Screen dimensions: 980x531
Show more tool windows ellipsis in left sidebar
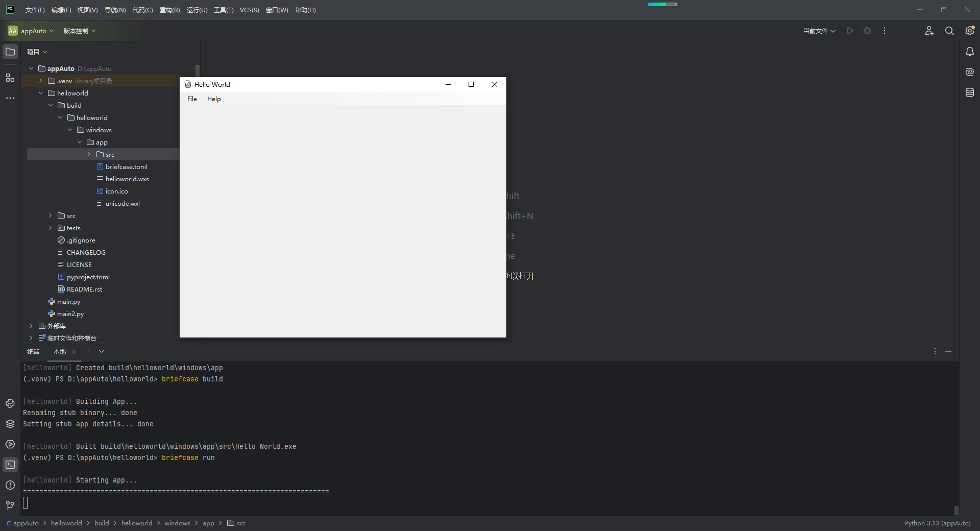[x=10, y=98]
